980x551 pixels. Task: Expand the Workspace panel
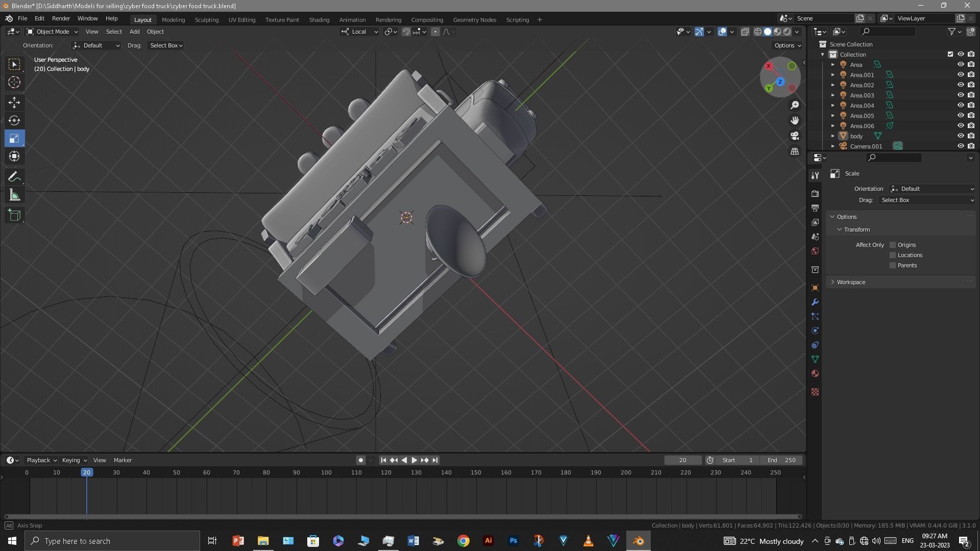coord(851,282)
